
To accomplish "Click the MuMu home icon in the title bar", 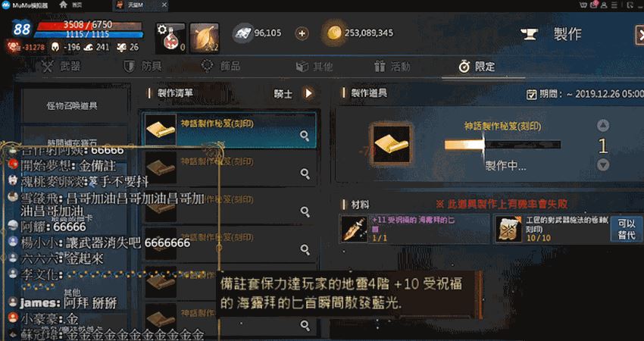I will tap(63, 5).
